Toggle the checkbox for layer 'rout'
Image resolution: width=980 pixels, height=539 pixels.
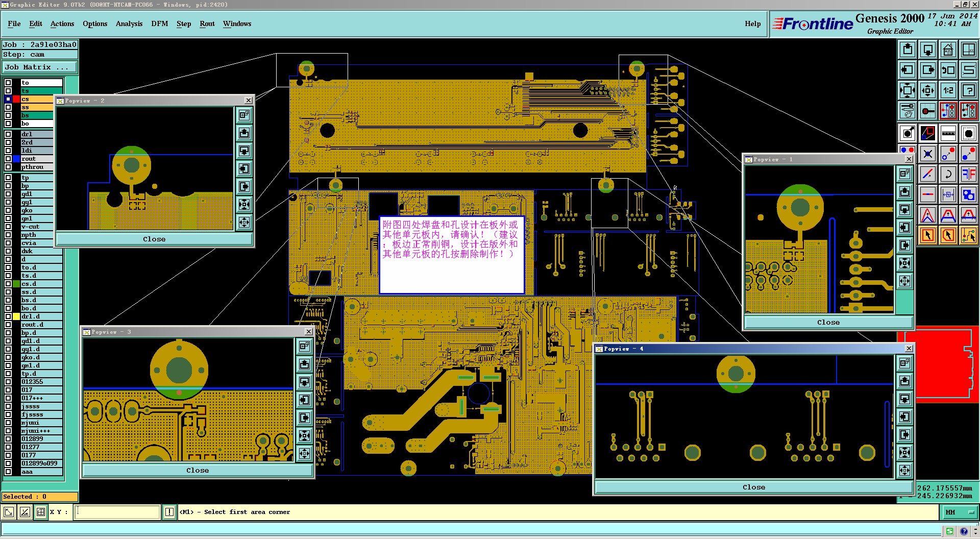coord(8,159)
